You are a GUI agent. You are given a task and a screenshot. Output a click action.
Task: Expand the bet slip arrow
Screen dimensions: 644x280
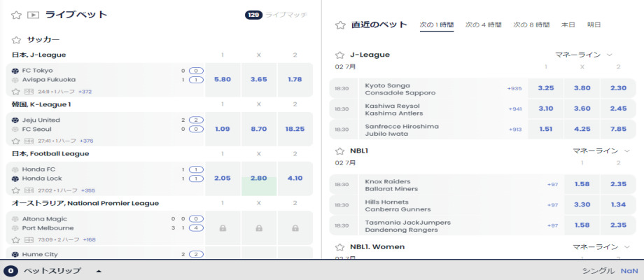(99, 271)
